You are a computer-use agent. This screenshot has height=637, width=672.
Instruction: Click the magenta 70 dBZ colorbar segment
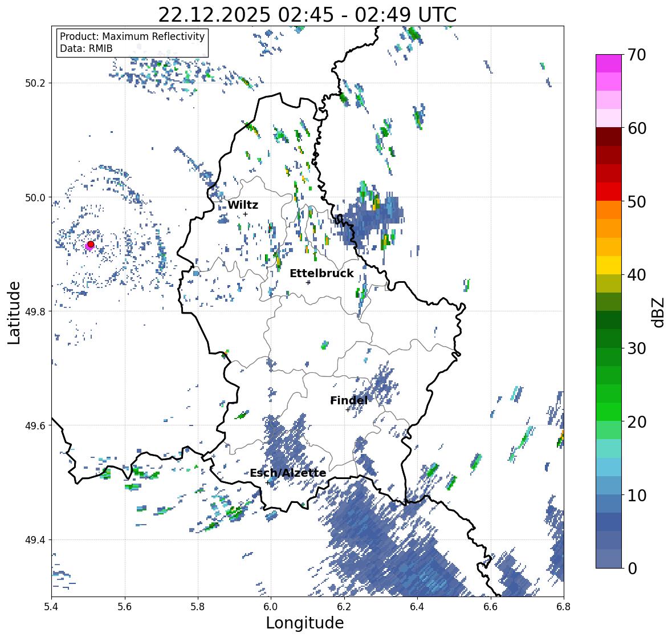pyautogui.click(x=609, y=63)
